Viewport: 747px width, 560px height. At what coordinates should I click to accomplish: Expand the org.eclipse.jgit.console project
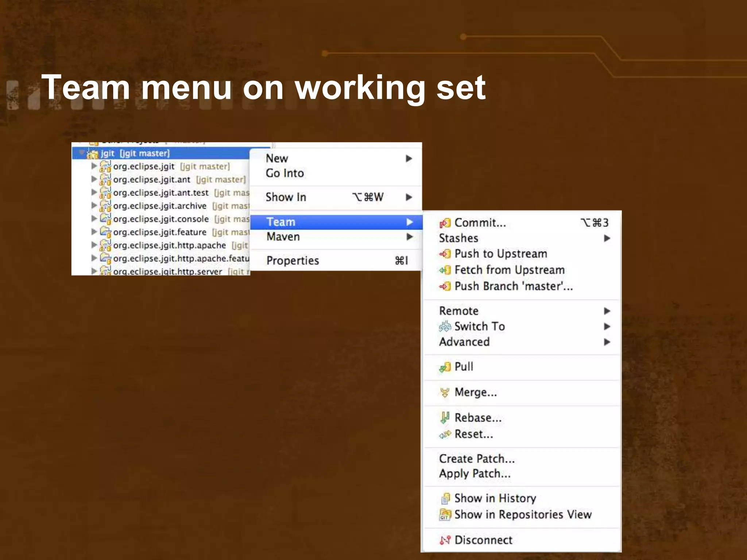point(94,219)
